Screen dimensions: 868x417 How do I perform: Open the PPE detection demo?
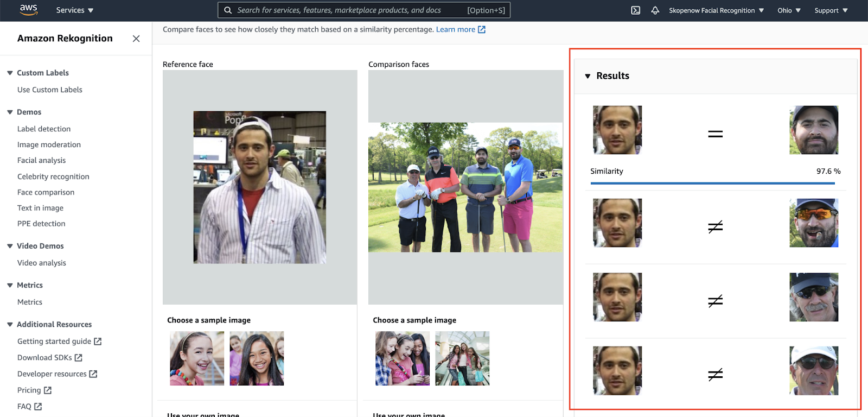41,224
